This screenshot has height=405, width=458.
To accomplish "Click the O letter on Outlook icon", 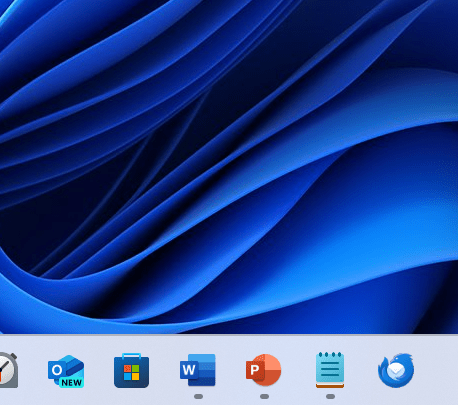I will (57, 370).
